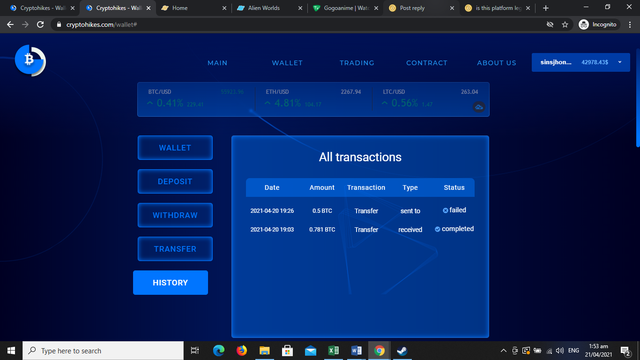Open Word from the taskbar
The image size is (640, 360).
coord(356,351)
